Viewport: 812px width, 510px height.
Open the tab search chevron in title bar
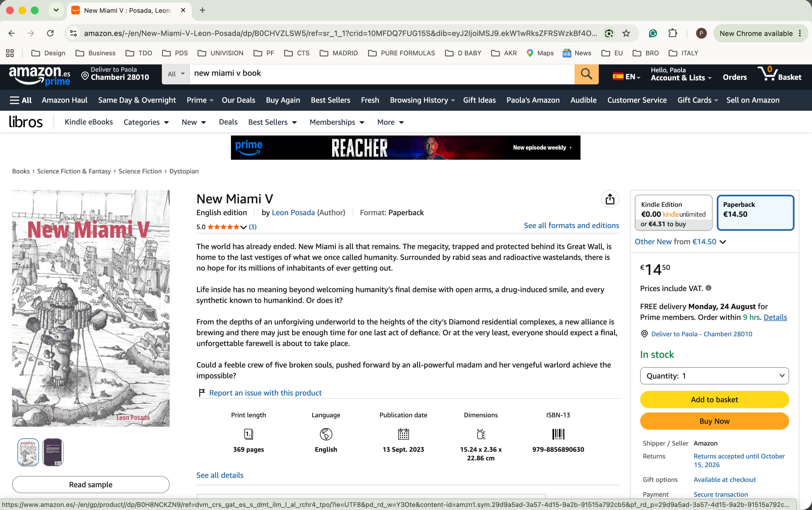click(x=56, y=10)
